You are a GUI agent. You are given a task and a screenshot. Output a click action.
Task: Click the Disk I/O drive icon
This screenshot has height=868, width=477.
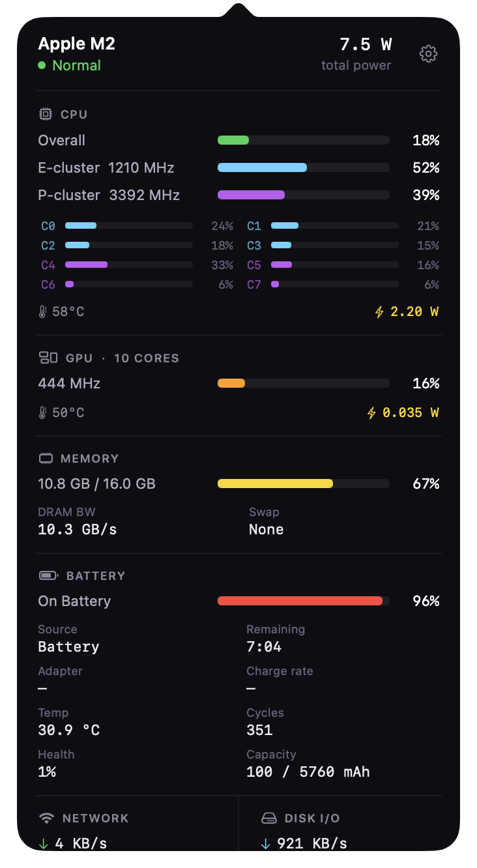(x=269, y=818)
